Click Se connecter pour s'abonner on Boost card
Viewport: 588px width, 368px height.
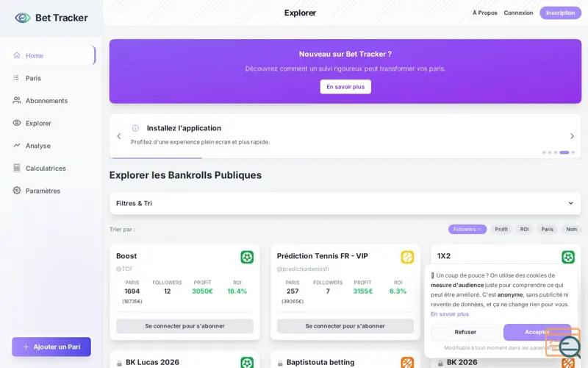pos(185,326)
